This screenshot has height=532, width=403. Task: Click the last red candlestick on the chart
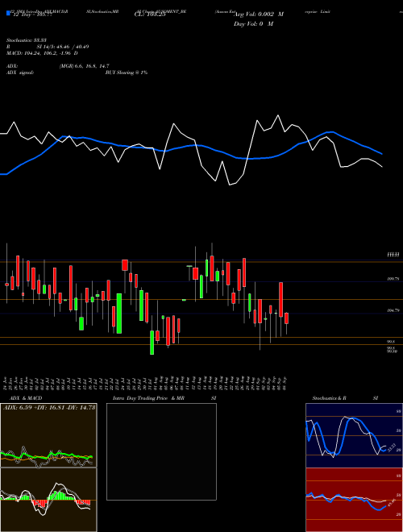click(x=287, y=318)
